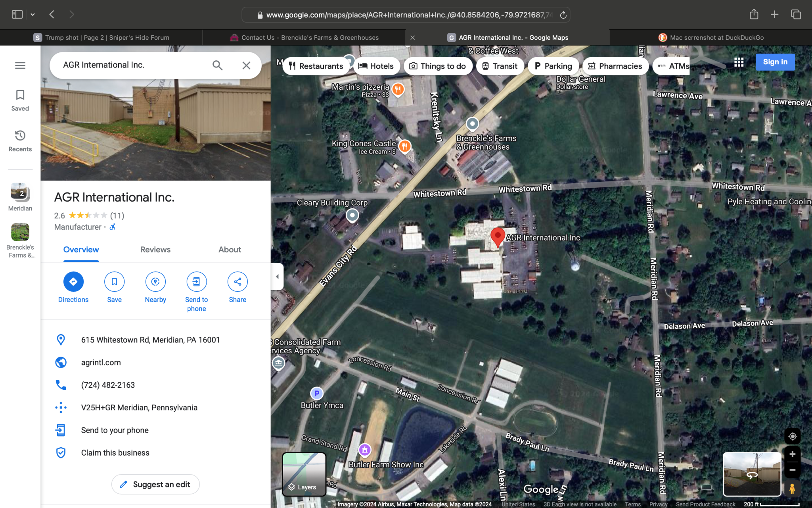This screenshot has width=812, height=508.
Task: Open the Google apps grid
Action: [739, 62]
